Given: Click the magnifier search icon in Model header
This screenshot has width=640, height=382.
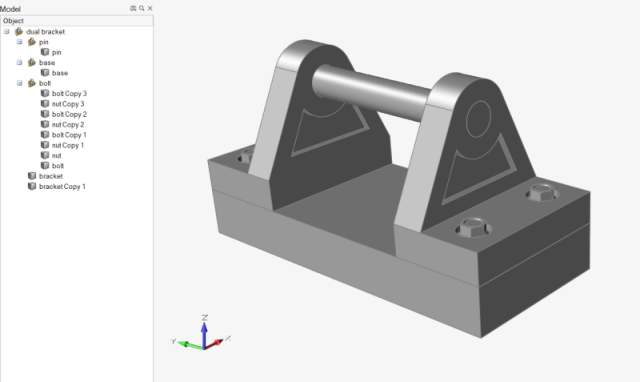Looking at the screenshot, I should coord(142,8).
